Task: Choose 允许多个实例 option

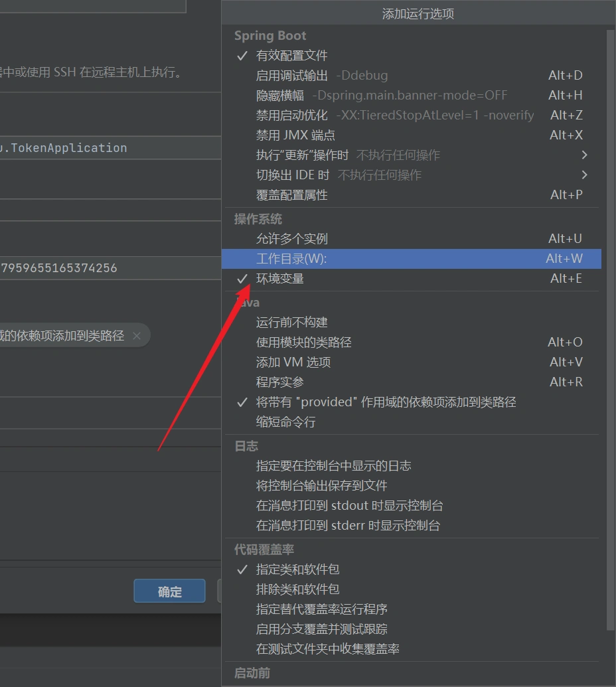Action: [x=291, y=239]
